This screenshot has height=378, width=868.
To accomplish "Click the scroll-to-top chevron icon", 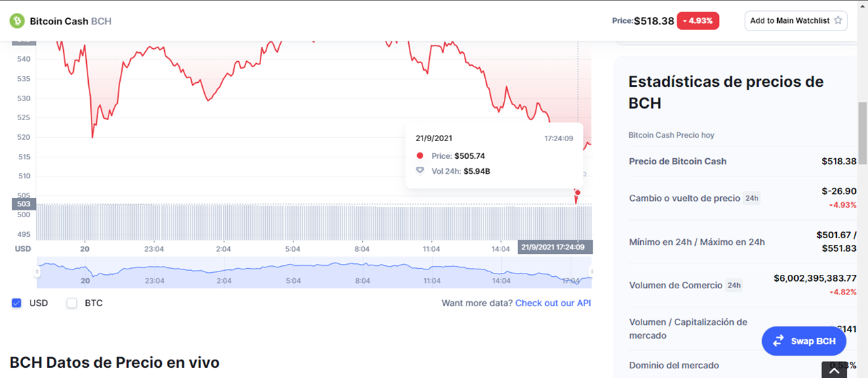I will 834,371.
